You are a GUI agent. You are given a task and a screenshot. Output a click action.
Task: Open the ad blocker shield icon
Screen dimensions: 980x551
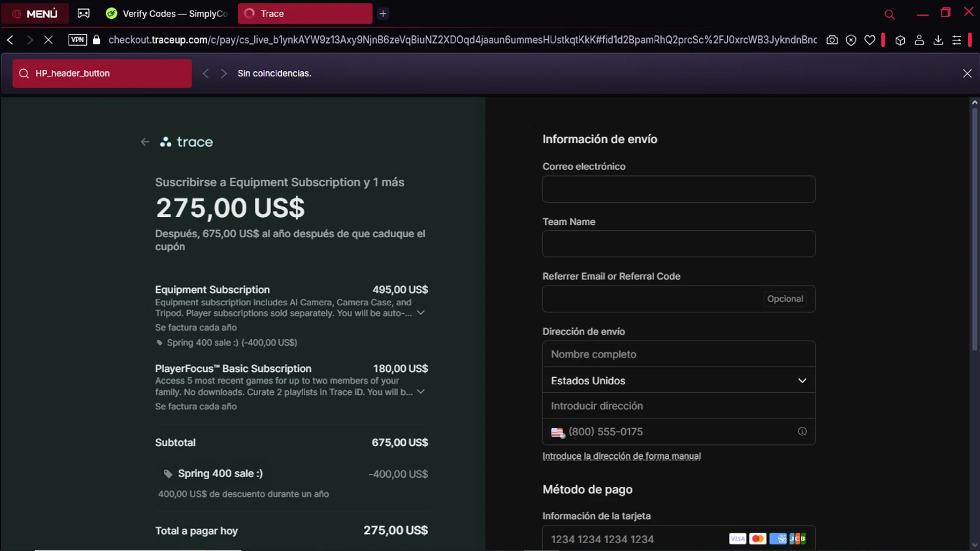pyautogui.click(x=851, y=40)
